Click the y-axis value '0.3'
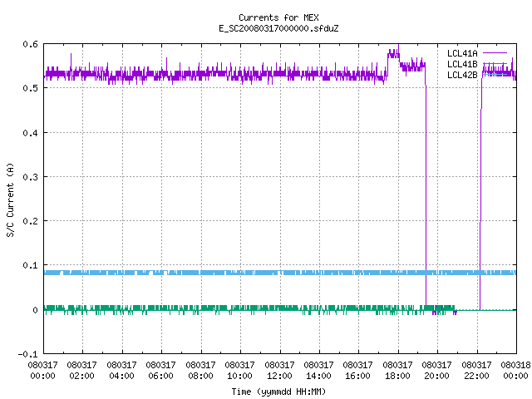Image resolution: width=532 pixels, height=399 pixels. [30, 177]
